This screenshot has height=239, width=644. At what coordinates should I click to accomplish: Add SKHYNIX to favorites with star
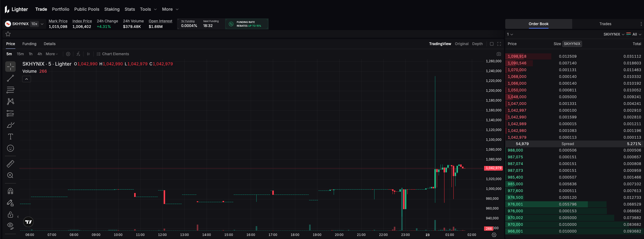coord(8,34)
